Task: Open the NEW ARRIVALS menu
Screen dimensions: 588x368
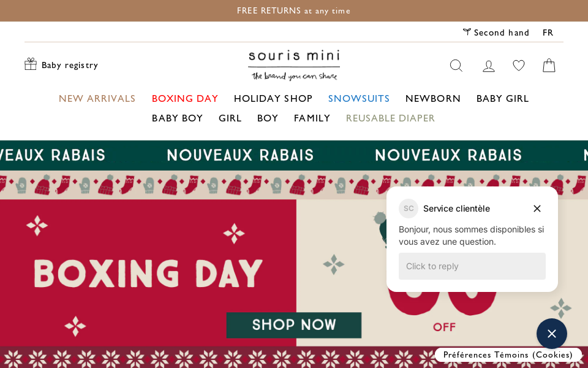Action: (x=97, y=99)
